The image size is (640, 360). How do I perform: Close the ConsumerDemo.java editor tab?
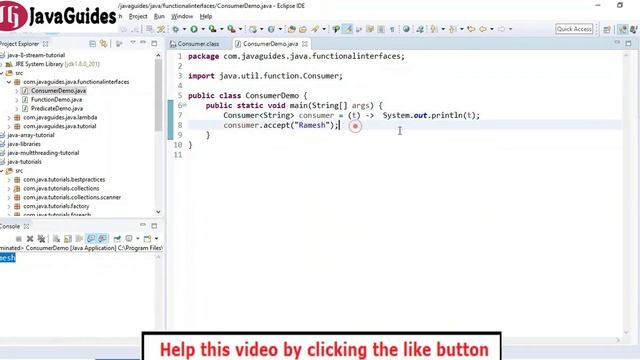(305, 44)
